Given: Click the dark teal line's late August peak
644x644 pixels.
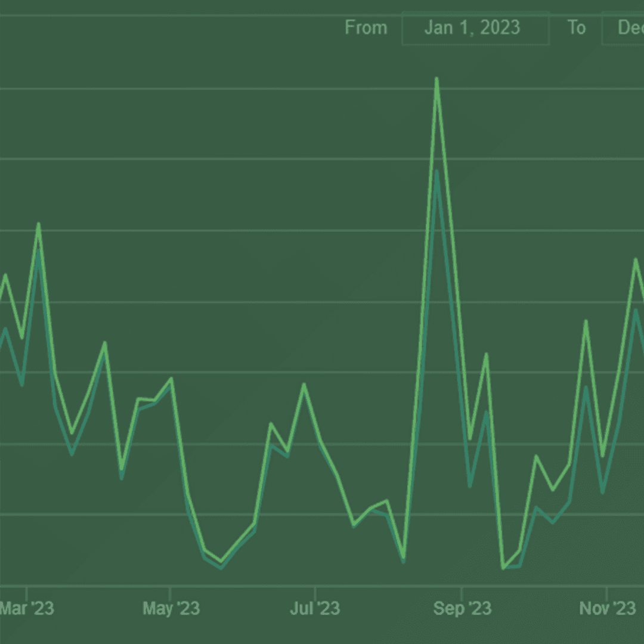Looking at the screenshot, I should pos(437,172).
